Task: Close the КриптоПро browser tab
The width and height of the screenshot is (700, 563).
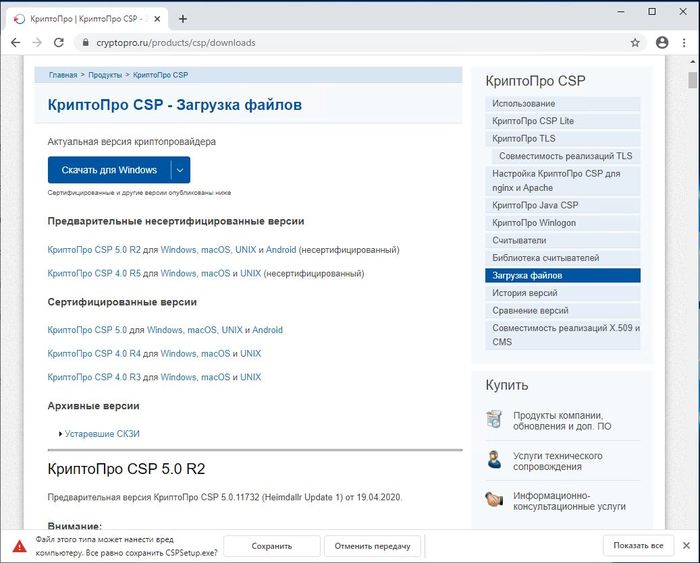Action: click(157, 19)
